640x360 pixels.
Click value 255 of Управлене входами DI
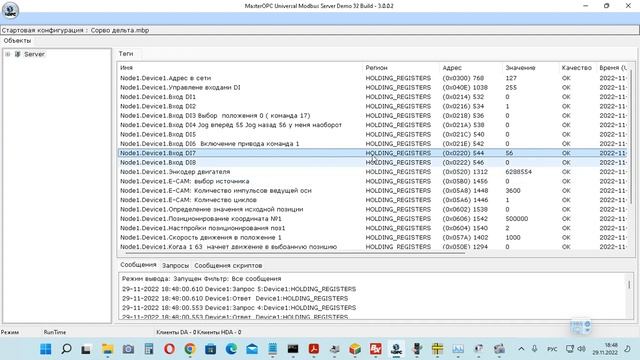[511, 87]
